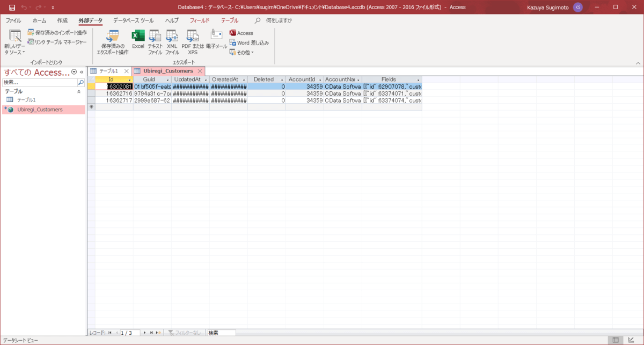The width and height of the screenshot is (644, 345).
Task: Click the Undo arrow in title bar
Action: click(x=23, y=7)
